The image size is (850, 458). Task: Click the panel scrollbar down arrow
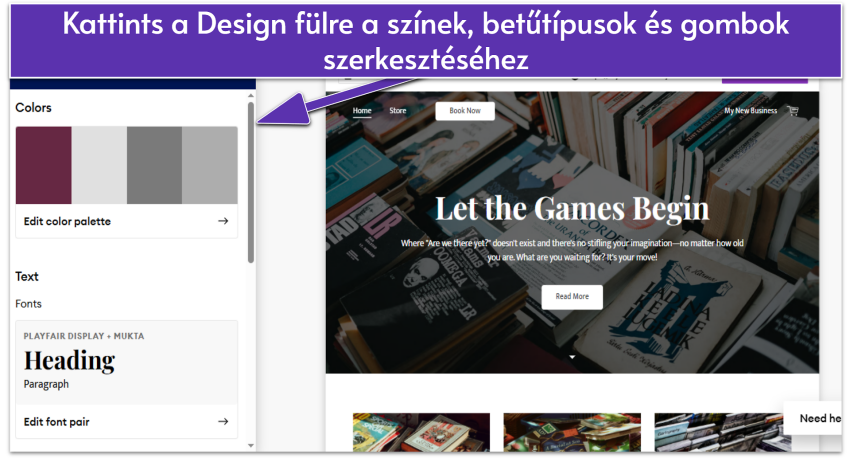[250, 446]
